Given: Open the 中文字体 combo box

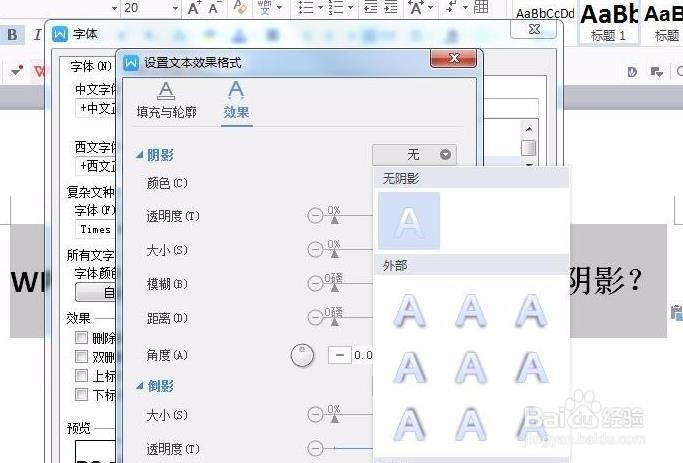Looking at the screenshot, I should [96, 108].
